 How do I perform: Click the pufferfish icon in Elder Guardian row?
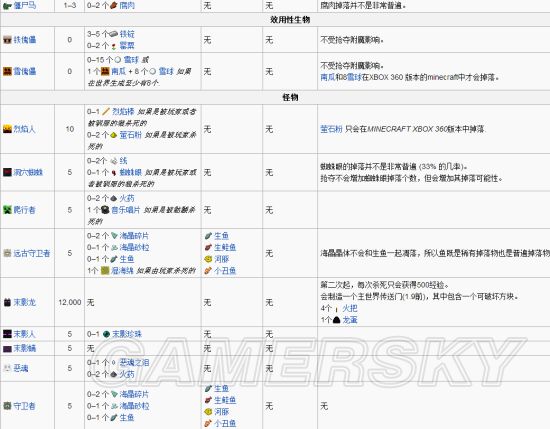coord(208,259)
